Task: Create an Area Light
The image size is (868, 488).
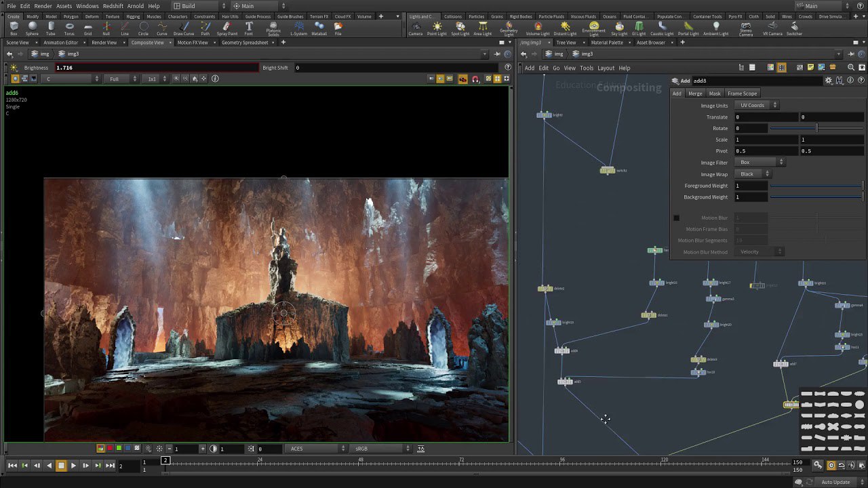Action: 483,28
